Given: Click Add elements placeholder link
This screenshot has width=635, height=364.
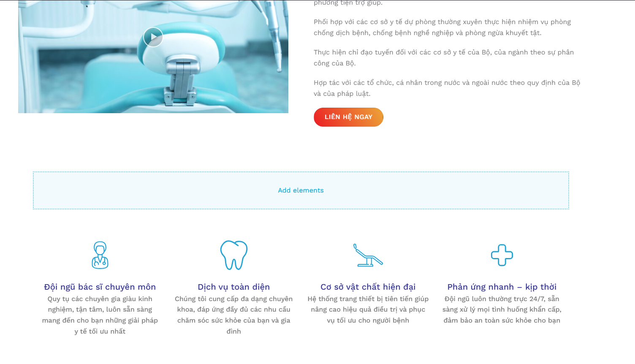Looking at the screenshot, I should point(301,190).
